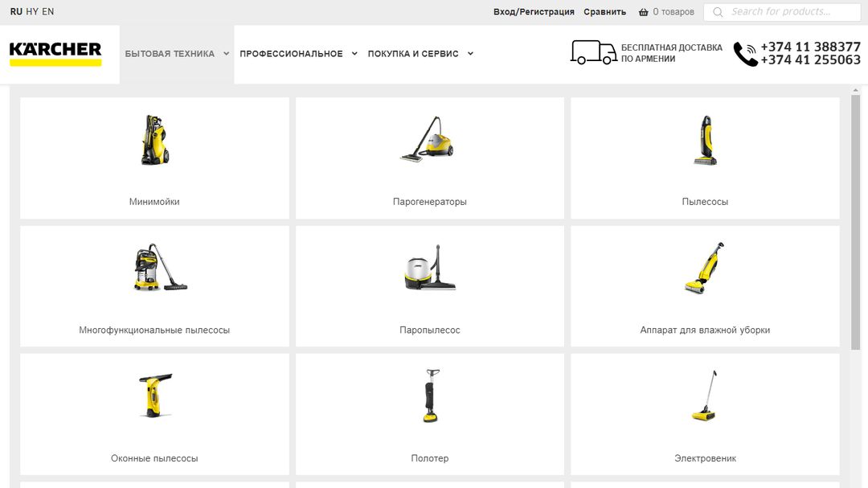868x488 pixels.
Task: Open the Покупка и сервис menu
Action: point(413,54)
